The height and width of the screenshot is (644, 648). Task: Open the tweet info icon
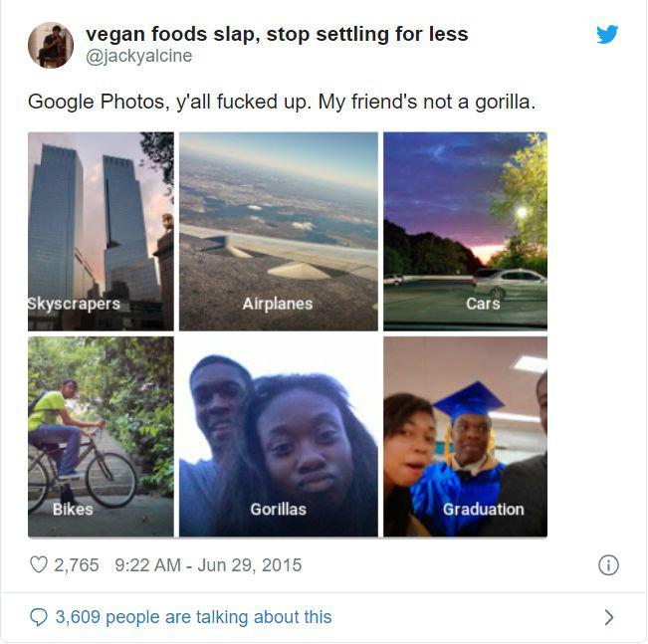607,565
